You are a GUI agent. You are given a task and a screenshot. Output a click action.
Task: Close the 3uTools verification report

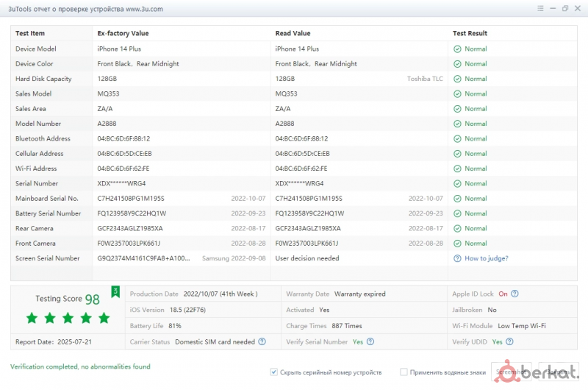click(x=578, y=8)
